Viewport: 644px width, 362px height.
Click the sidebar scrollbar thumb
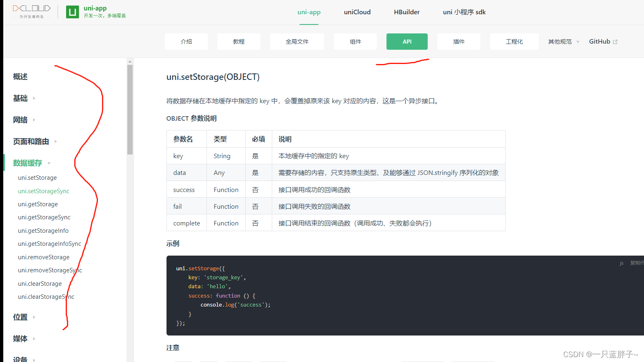[x=130, y=110]
